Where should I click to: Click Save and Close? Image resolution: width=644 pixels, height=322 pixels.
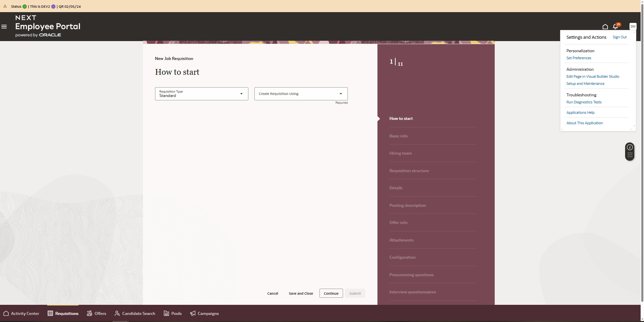pyautogui.click(x=301, y=293)
